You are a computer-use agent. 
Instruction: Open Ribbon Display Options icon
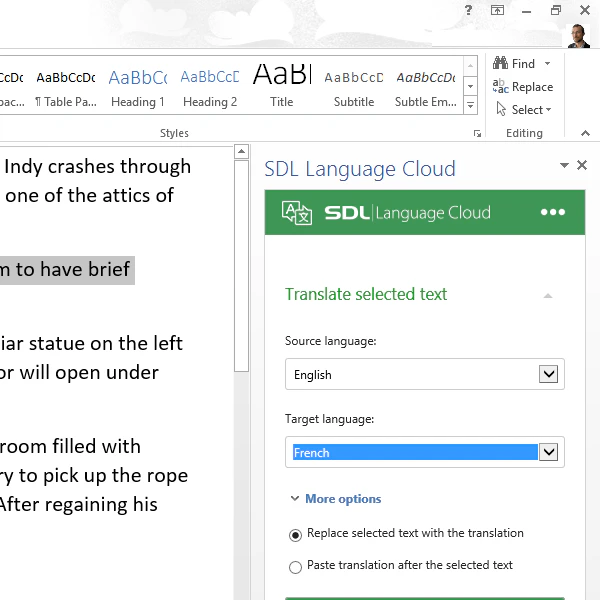497,10
